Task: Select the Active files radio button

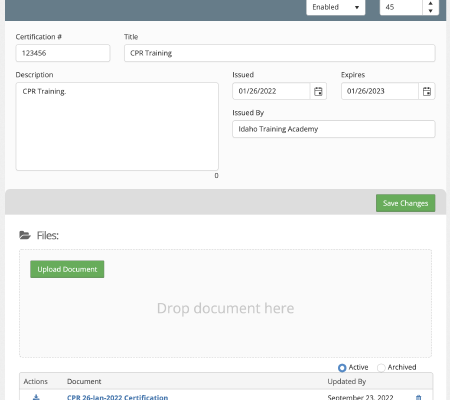Action: pyautogui.click(x=342, y=368)
